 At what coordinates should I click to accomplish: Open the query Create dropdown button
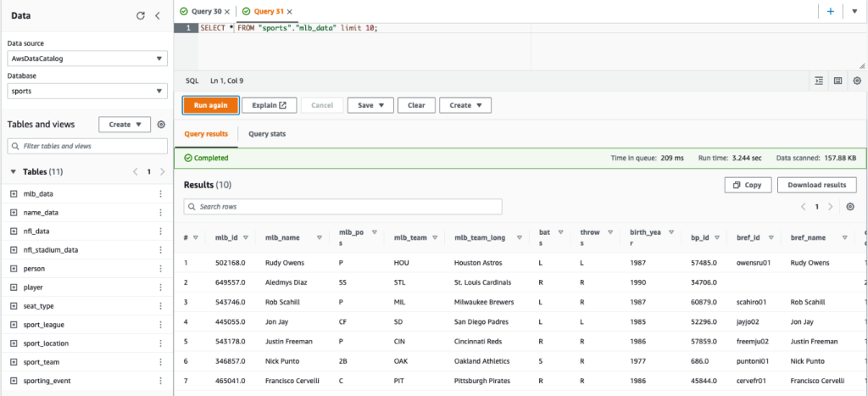point(465,105)
